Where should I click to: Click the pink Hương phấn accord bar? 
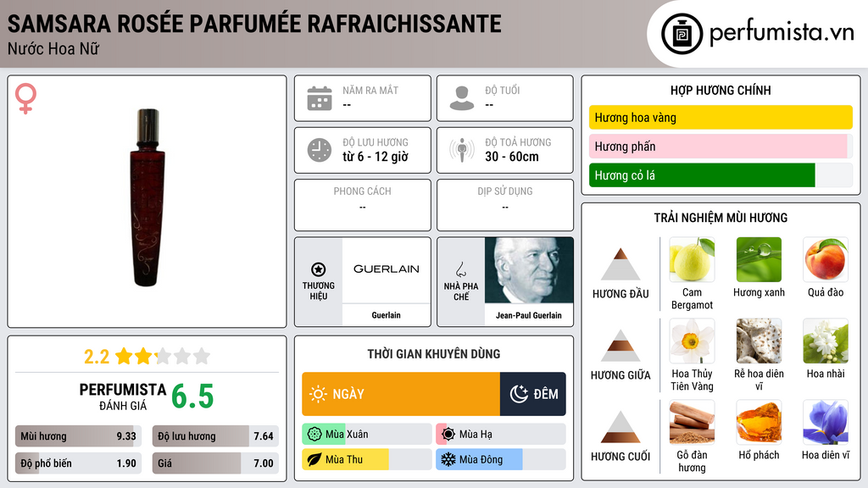click(721, 146)
